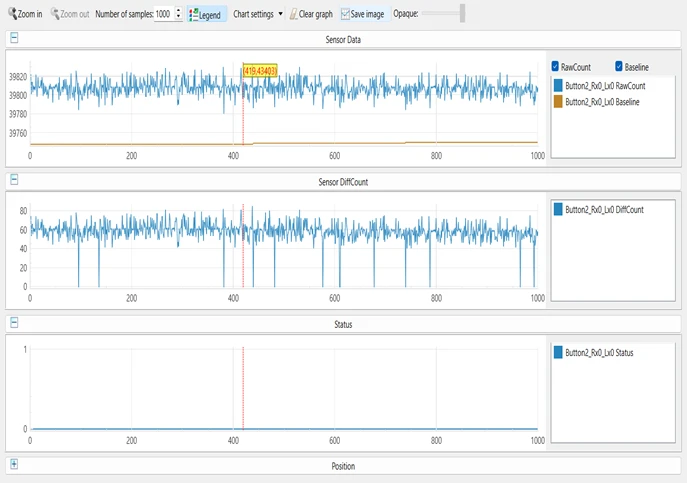
Task: Click the orange Baseline legend swatch
Action: point(558,101)
